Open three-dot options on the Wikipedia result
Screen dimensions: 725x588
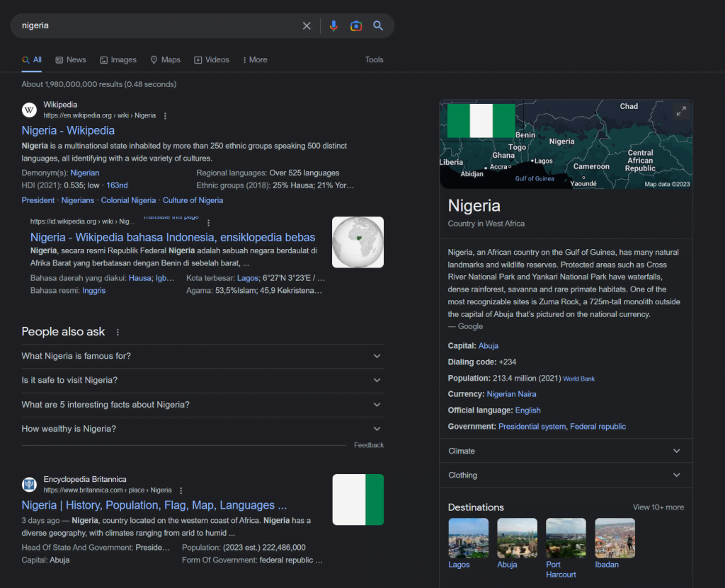tap(165, 115)
